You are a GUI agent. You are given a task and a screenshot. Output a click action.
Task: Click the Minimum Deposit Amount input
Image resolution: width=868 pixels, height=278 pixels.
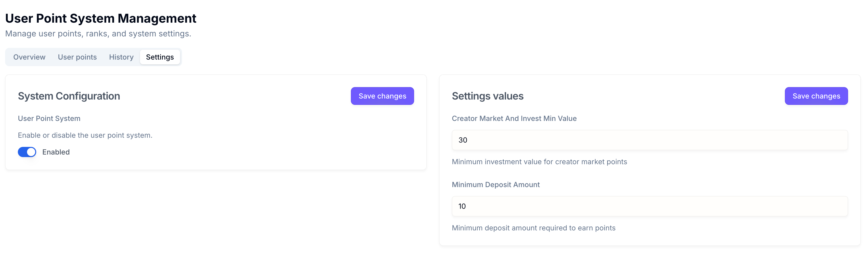649,206
